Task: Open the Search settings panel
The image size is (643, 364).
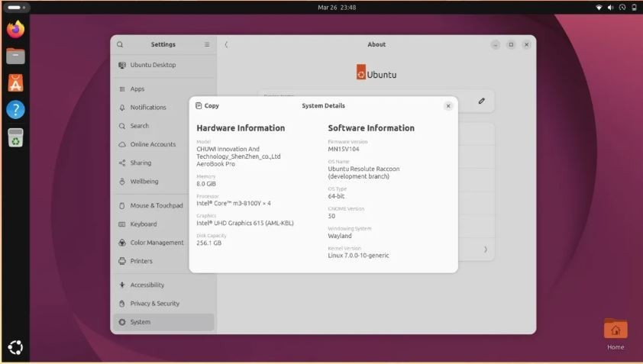Action: click(163, 126)
